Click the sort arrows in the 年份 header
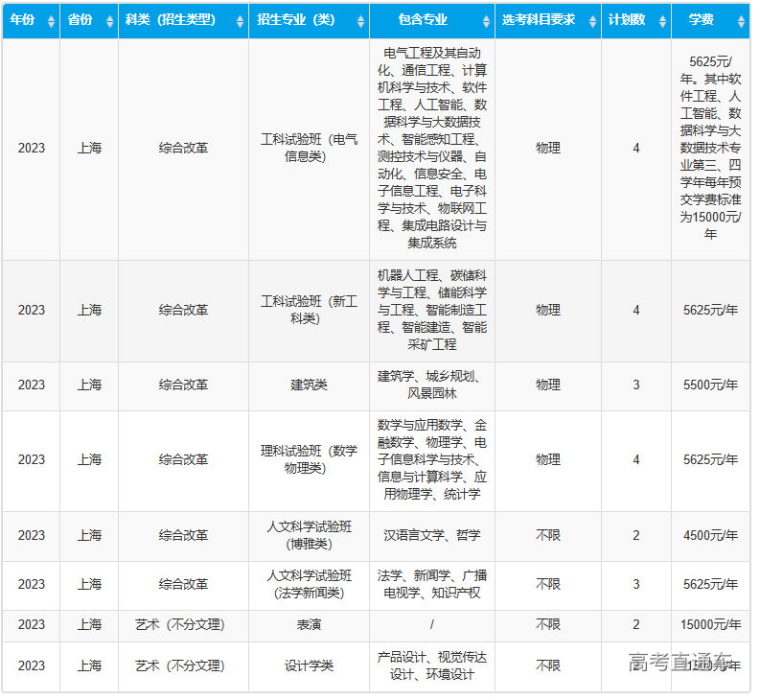Viewport: 760px width, 700px height. (x=51, y=21)
